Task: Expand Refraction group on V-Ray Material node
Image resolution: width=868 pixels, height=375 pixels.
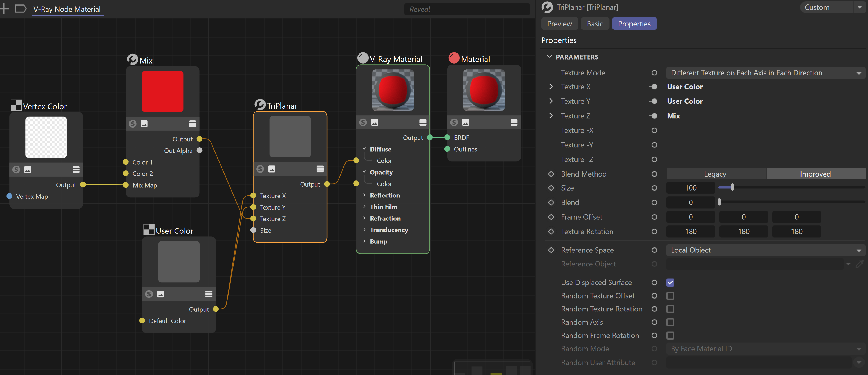Action: [364, 218]
